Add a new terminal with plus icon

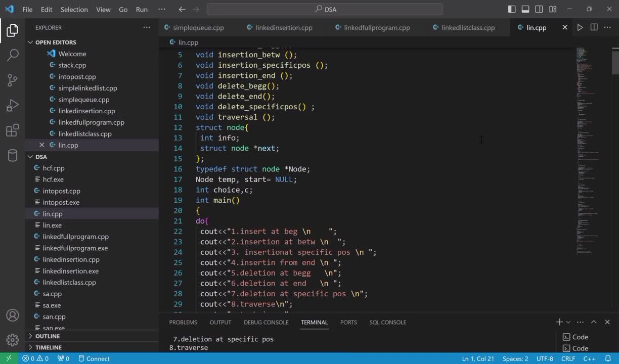(x=559, y=322)
